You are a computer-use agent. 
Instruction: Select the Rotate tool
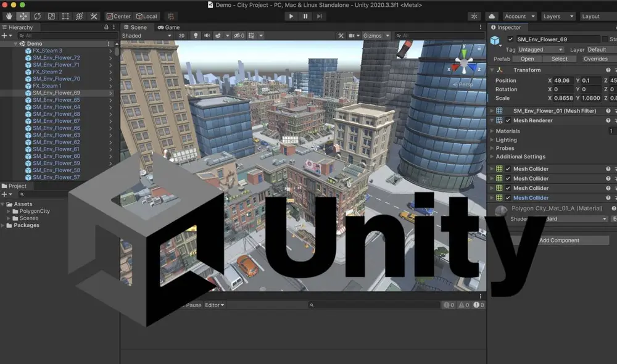38,16
